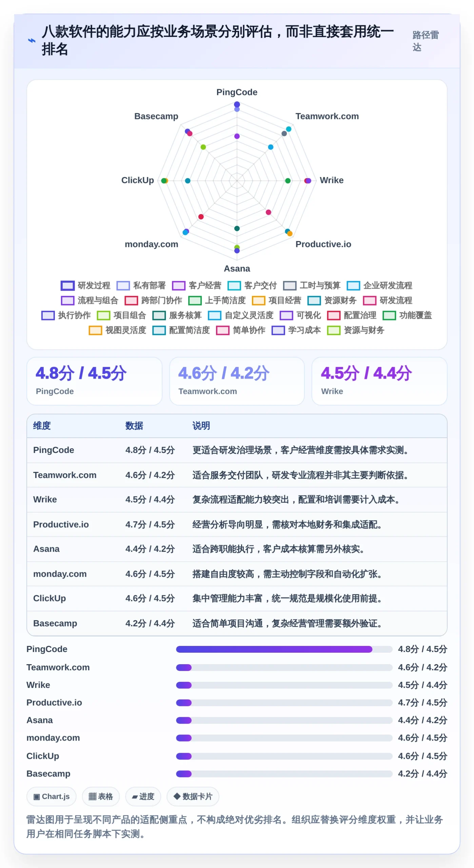Select the Teamwork.com row in the table

click(x=237, y=475)
